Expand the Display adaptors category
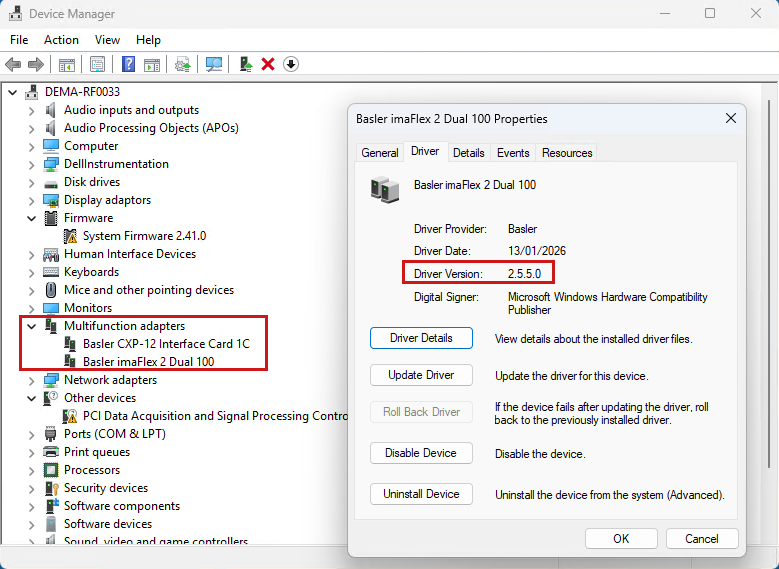Image resolution: width=779 pixels, height=569 pixels. [31, 200]
